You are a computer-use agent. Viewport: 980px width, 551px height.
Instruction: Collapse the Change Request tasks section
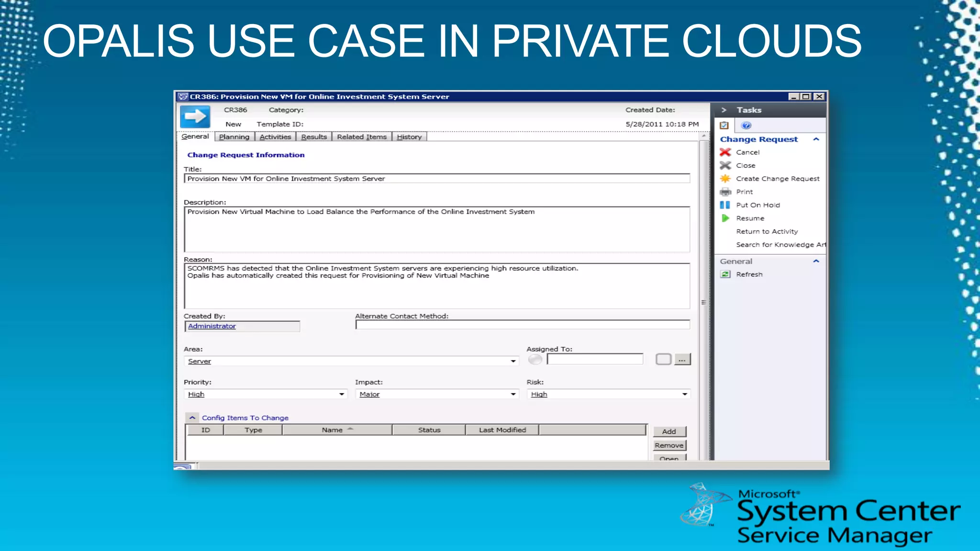816,139
